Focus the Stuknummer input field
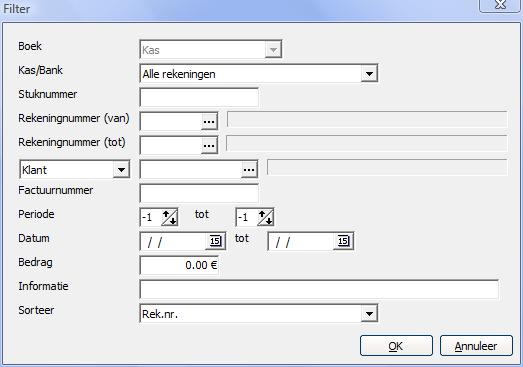The height and width of the screenshot is (367, 523). coord(199,97)
